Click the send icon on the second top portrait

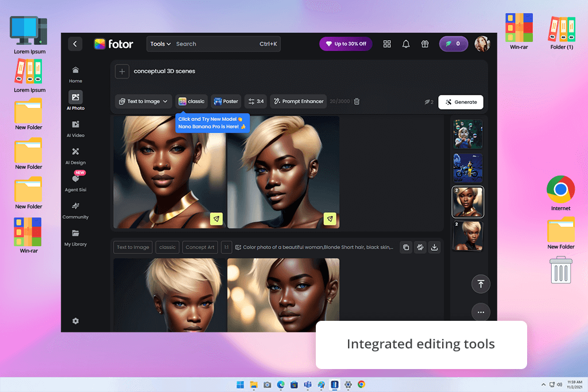pos(330,219)
